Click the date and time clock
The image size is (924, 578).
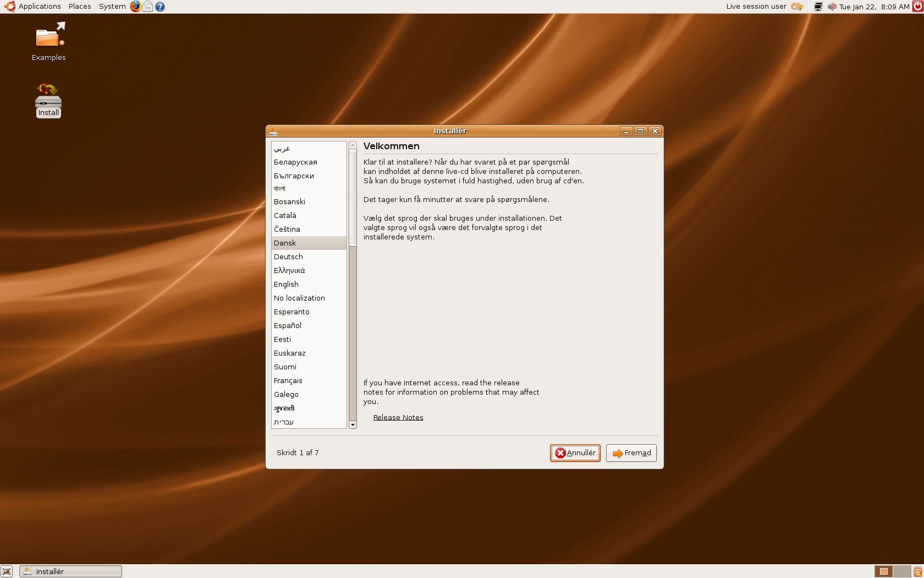(x=874, y=7)
